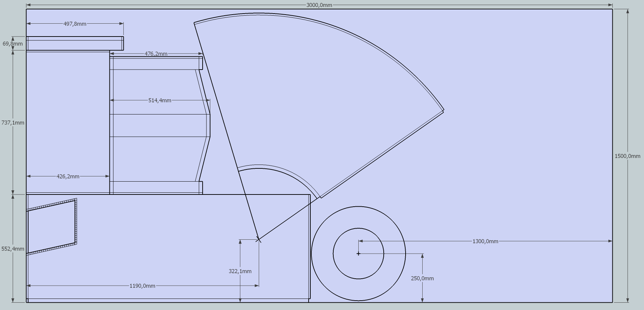Screen dimensions: 644x310
Task: Click the 1190,0mm dimension text
Action: [x=142, y=286]
